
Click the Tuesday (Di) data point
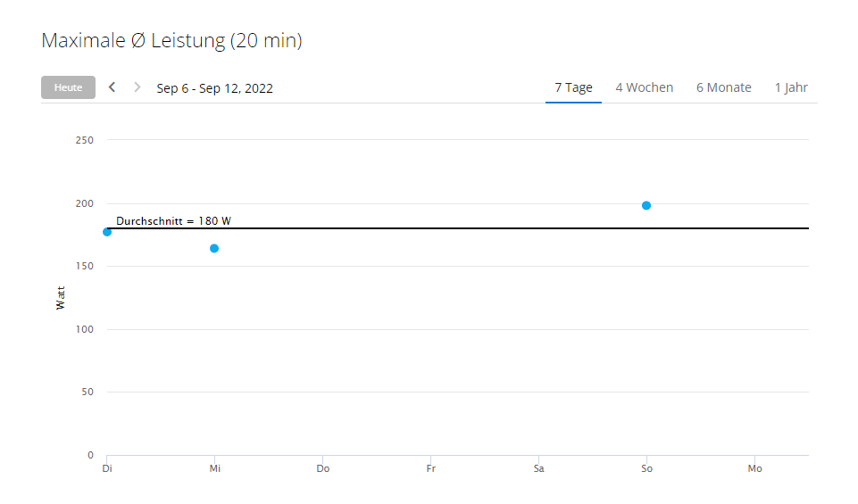tap(107, 232)
